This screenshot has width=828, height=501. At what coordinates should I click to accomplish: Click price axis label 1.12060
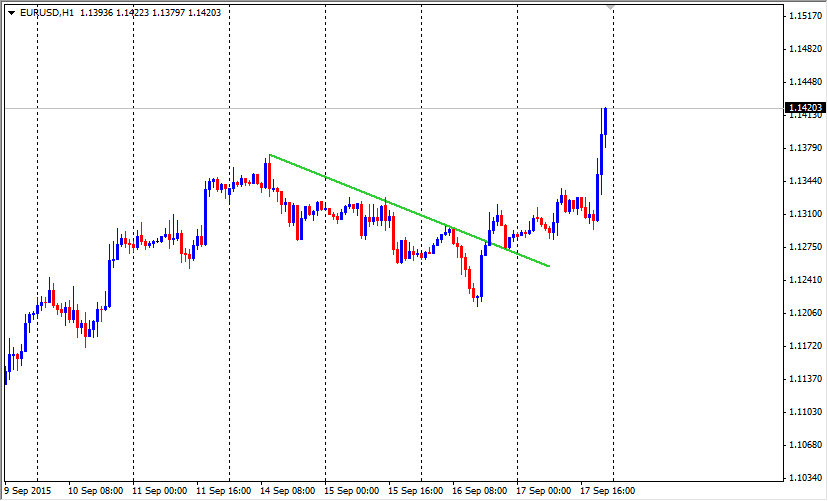click(x=805, y=313)
